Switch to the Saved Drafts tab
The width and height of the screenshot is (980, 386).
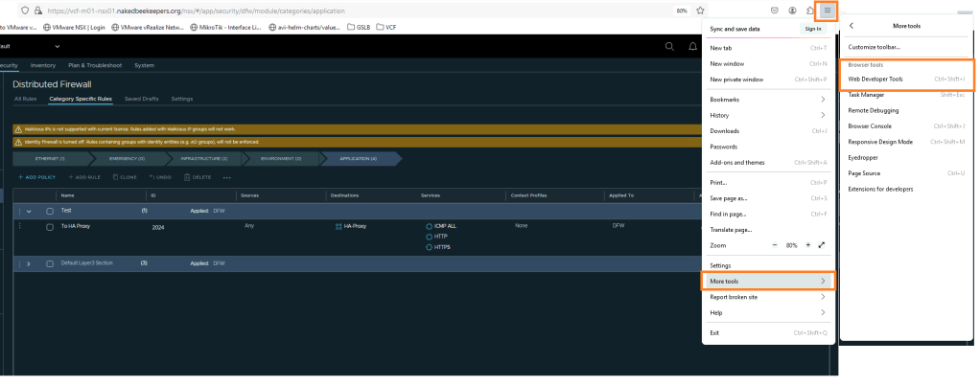(x=141, y=99)
